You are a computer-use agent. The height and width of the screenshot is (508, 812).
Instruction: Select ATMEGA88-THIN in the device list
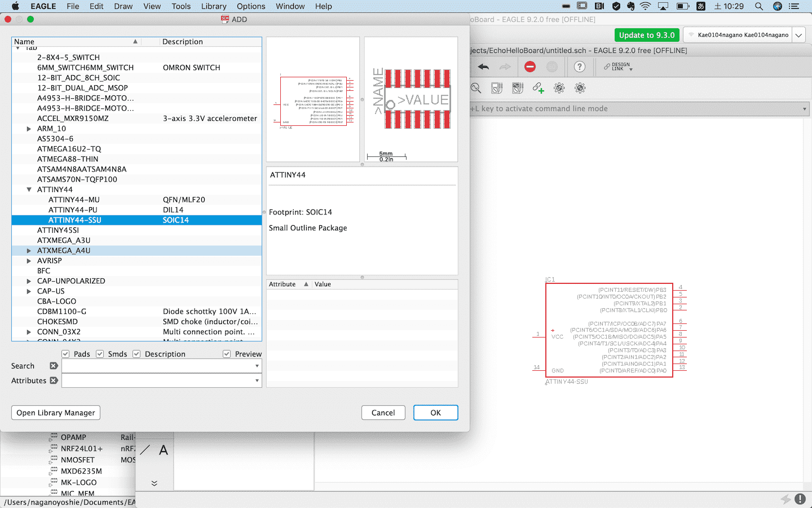coord(136,159)
